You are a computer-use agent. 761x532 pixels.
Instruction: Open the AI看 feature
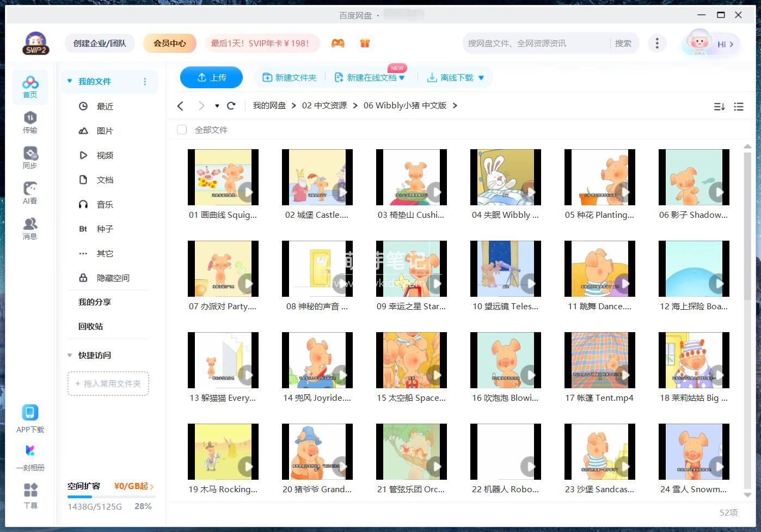(30, 193)
